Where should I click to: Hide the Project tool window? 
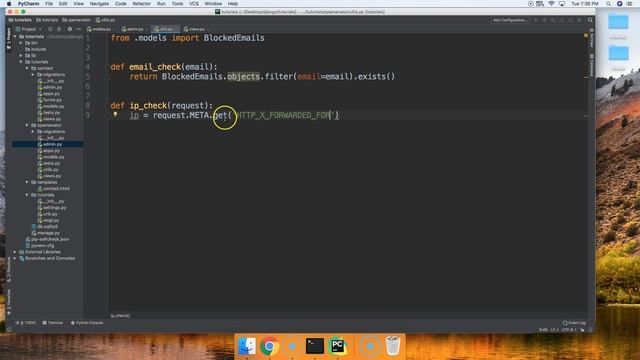[78, 29]
